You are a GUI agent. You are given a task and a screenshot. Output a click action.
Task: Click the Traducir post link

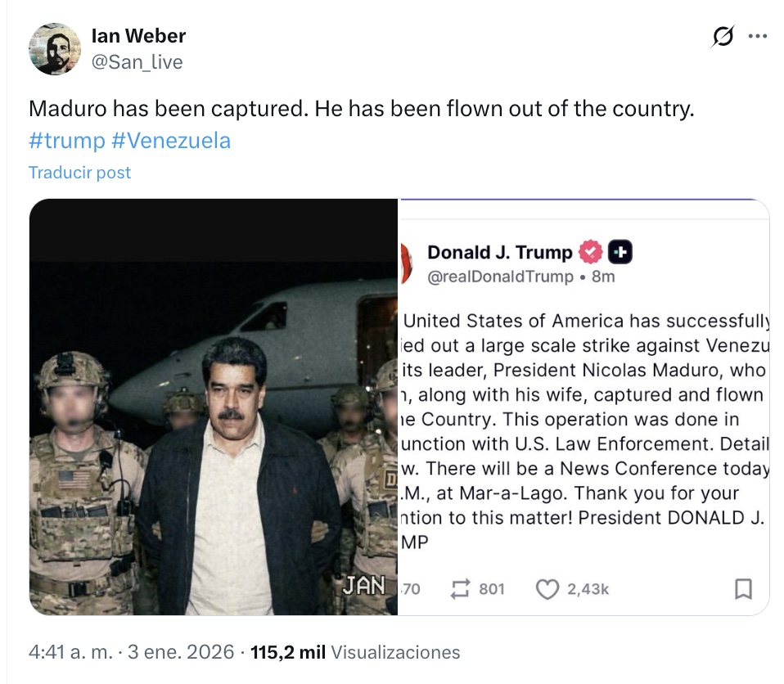pos(79,173)
